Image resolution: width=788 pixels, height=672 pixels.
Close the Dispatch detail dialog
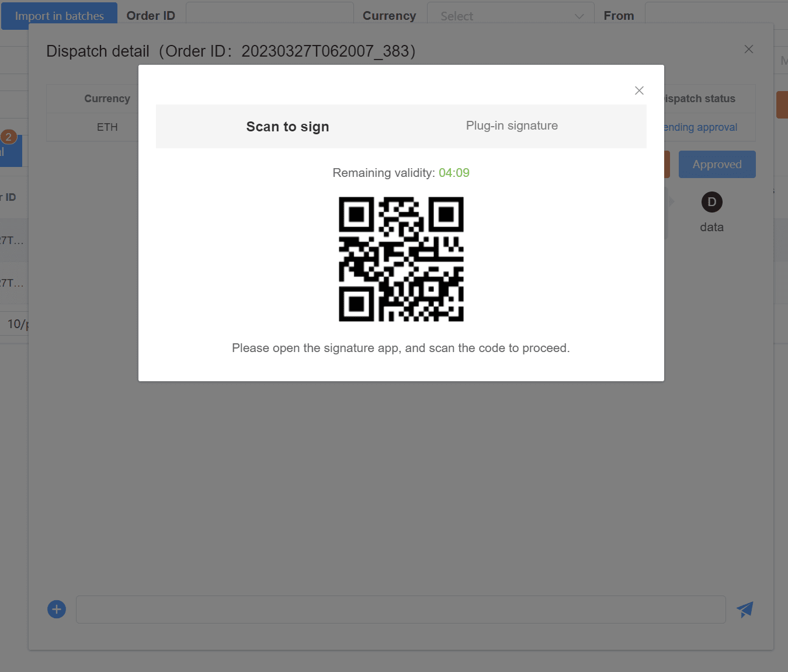748,49
